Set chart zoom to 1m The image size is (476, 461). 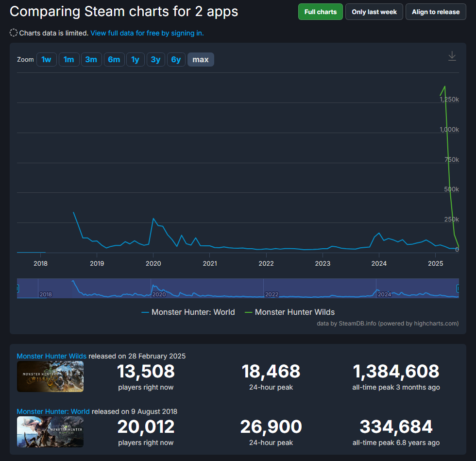coord(69,60)
